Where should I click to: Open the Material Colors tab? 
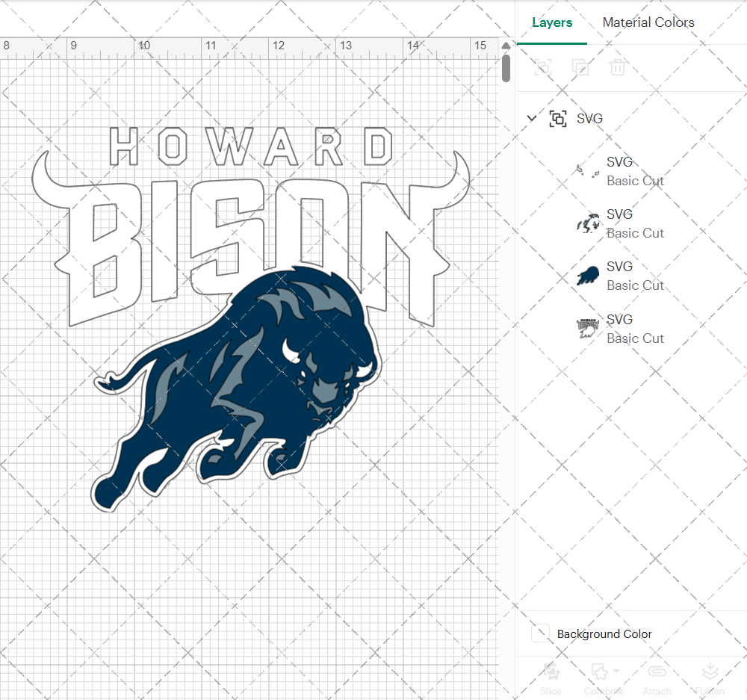(648, 22)
